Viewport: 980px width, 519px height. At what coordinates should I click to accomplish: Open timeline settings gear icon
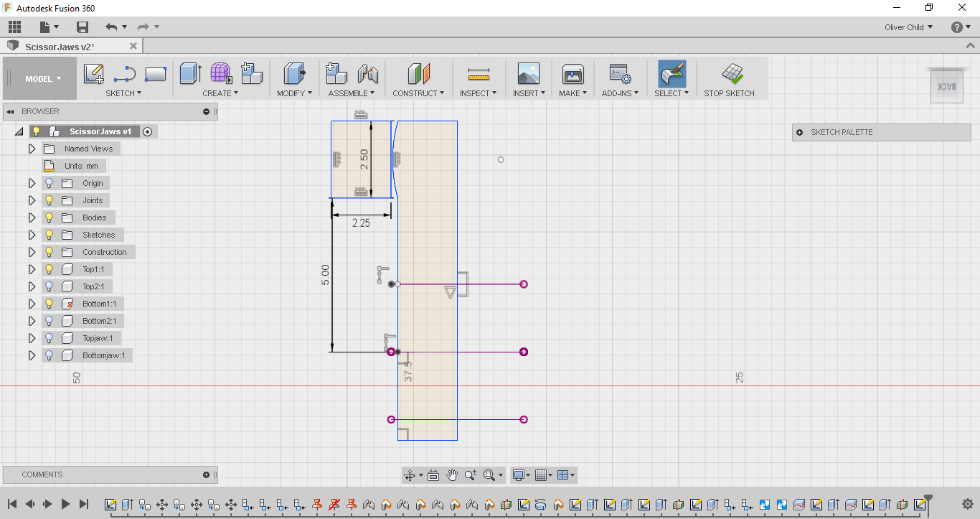969,504
